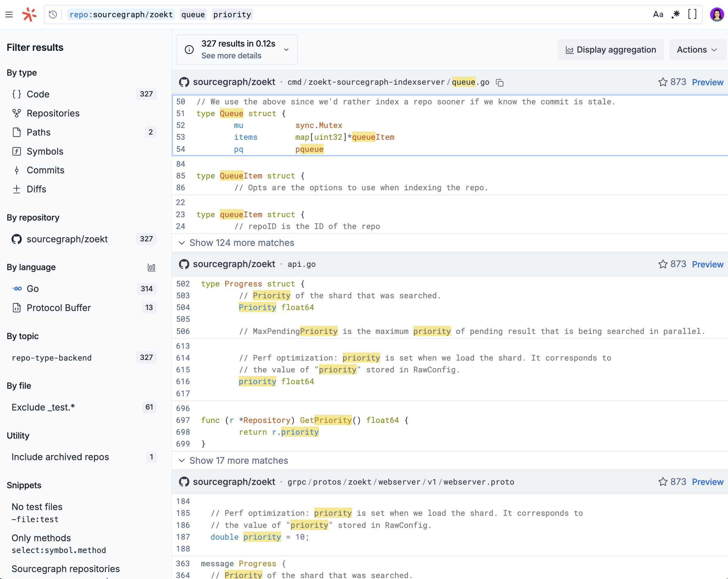Click the Symbols function icon
728x579 pixels.
tap(17, 151)
